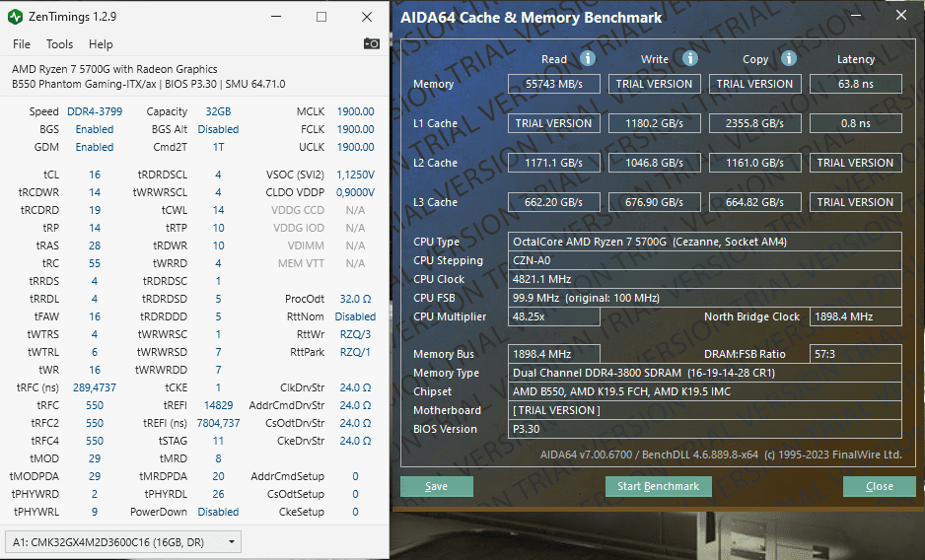
Task: Click the Chipset AMD B550 field
Action: 705,391
